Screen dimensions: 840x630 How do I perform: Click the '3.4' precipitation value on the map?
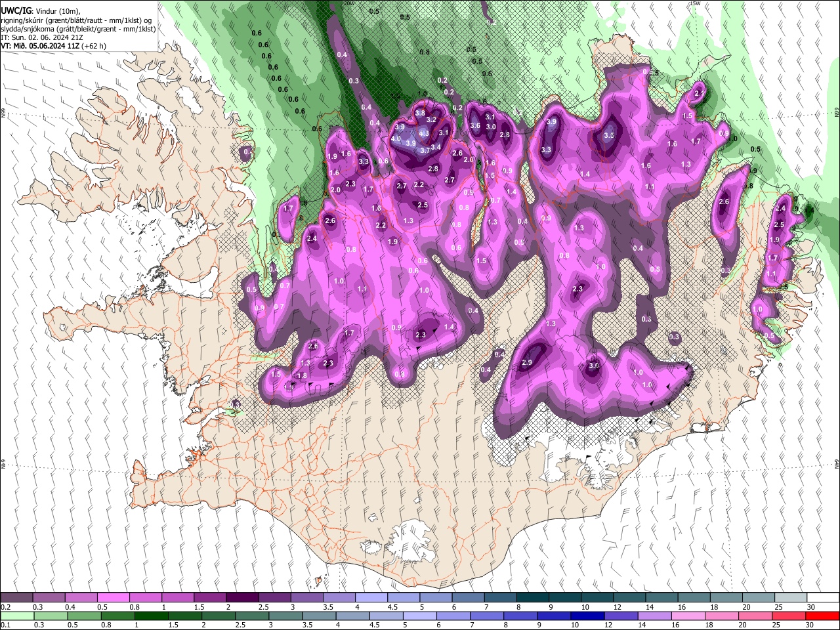(x=436, y=148)
